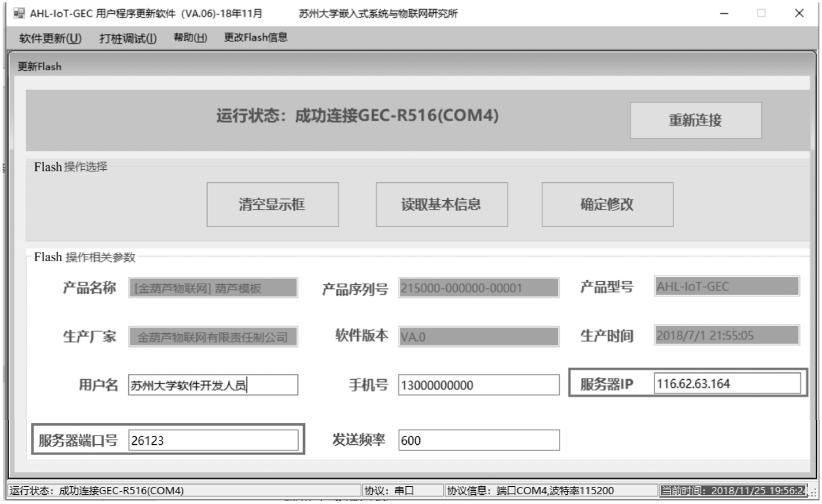Click the 读取基本信息 button

tap(441, 204)
